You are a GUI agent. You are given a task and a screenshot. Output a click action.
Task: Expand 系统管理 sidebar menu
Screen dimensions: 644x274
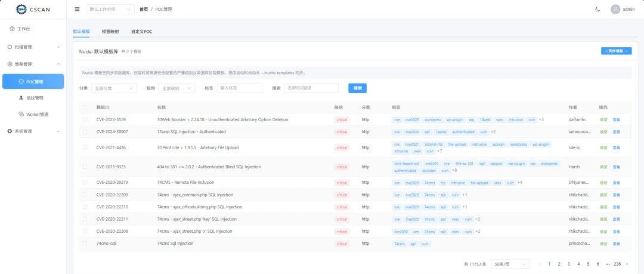[x=33, y=131]
